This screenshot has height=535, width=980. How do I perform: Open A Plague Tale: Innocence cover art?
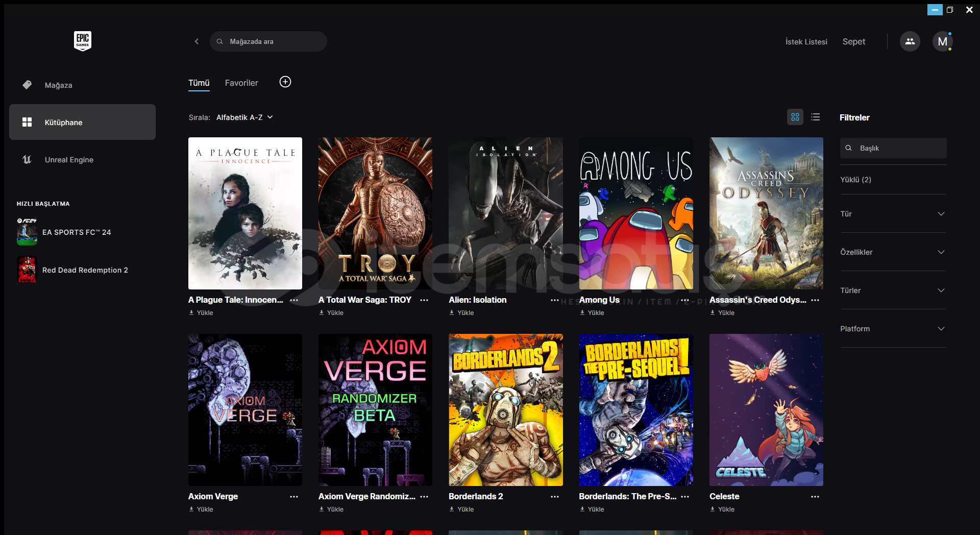[x=245, y=213]
